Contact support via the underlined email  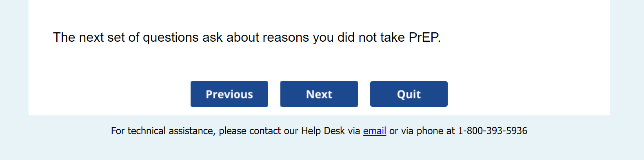click(x=375, y=131)
